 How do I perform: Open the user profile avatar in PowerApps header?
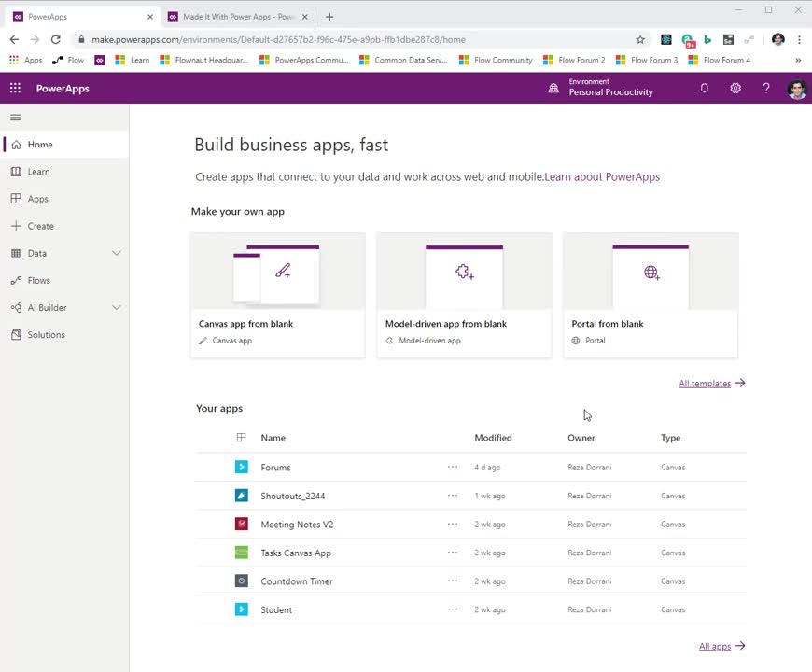pos(797,89)
